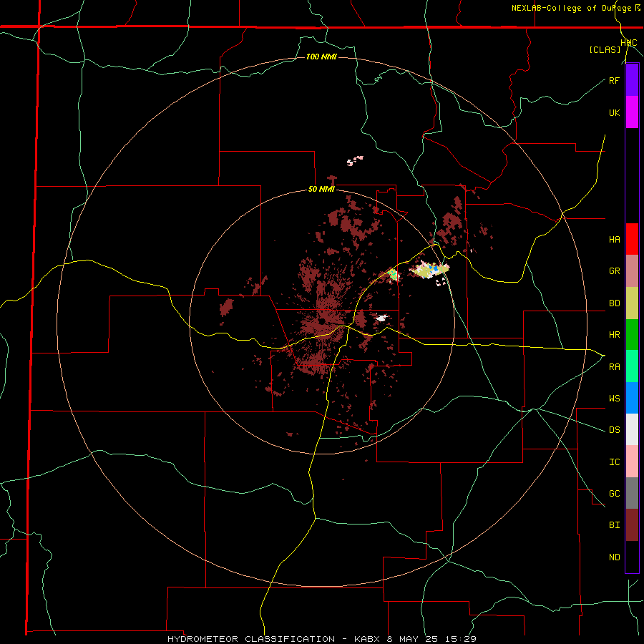Click the DS legend label

pos(614,430)
